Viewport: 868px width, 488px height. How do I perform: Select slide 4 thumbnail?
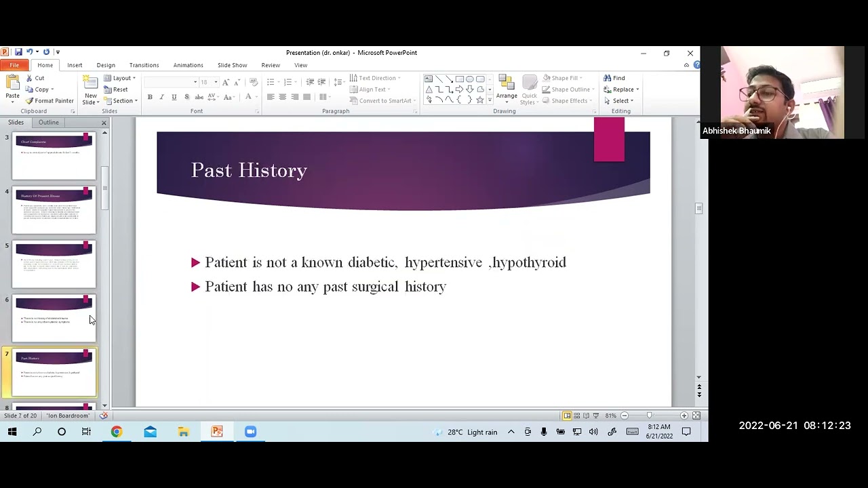[x=54, y=210]
